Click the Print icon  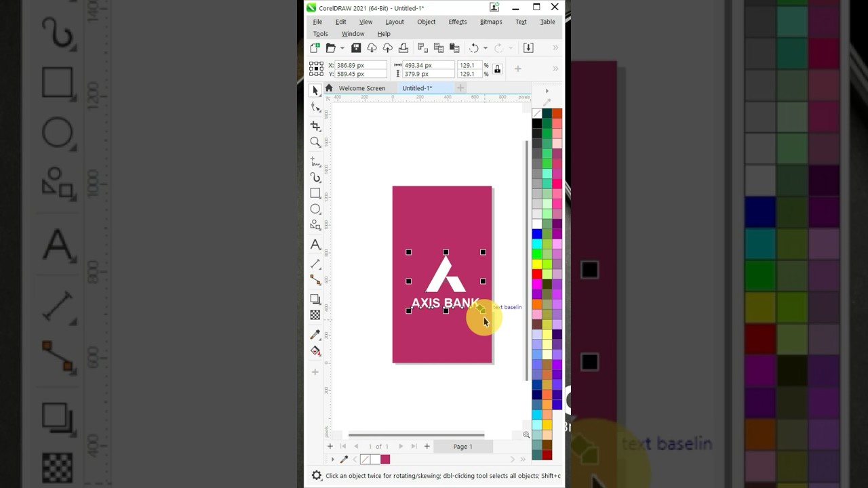[x=403, y=48]
